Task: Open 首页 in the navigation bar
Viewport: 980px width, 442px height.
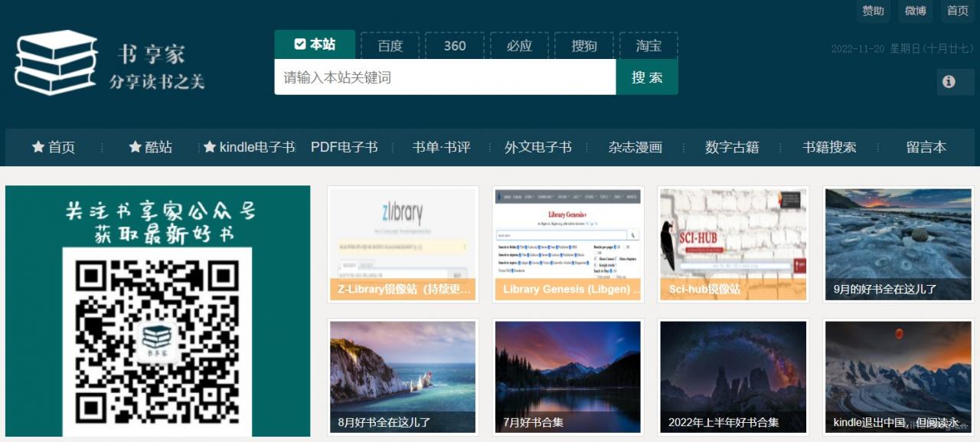Action: (54, 147)
